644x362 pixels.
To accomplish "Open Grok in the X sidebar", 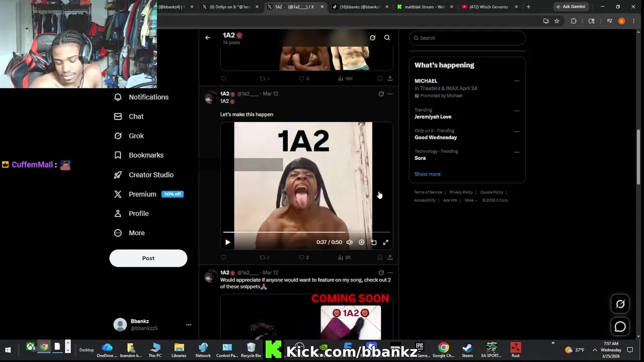I will (x=129, y=136).
